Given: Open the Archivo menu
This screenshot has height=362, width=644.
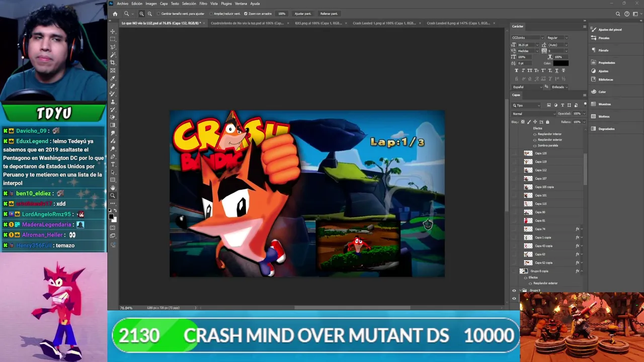Looking at the screenshot, I should pyautogui.click(x=122, y=4).
